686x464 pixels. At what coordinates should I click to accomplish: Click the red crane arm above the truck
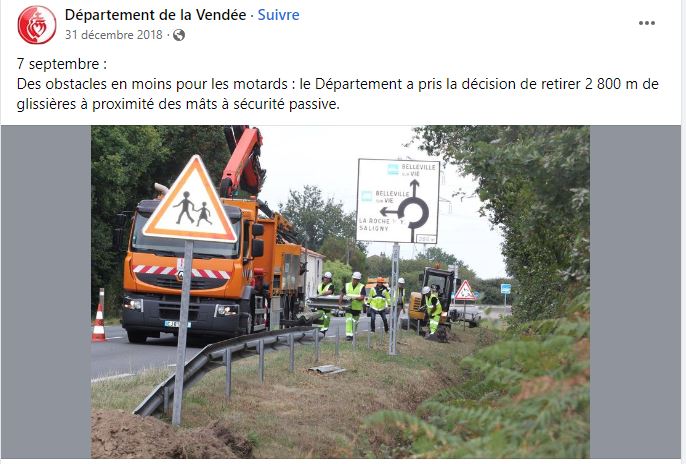point(243,160)
